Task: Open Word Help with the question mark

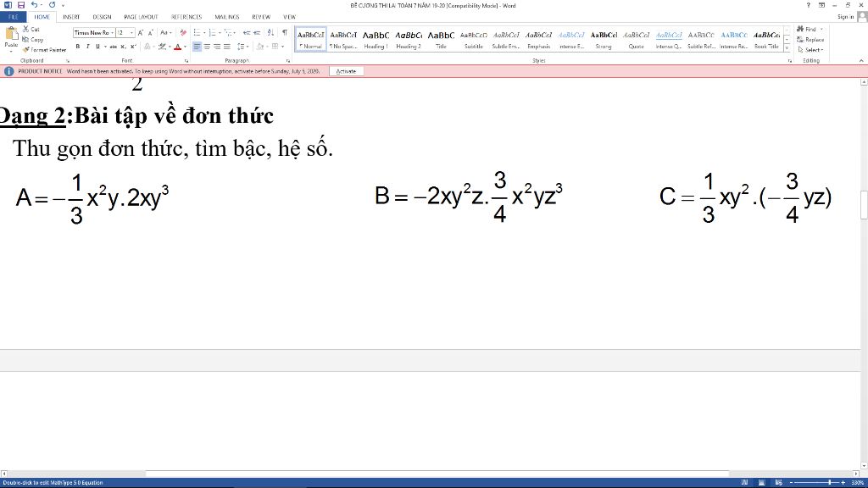Action: [x=808, y=5]
